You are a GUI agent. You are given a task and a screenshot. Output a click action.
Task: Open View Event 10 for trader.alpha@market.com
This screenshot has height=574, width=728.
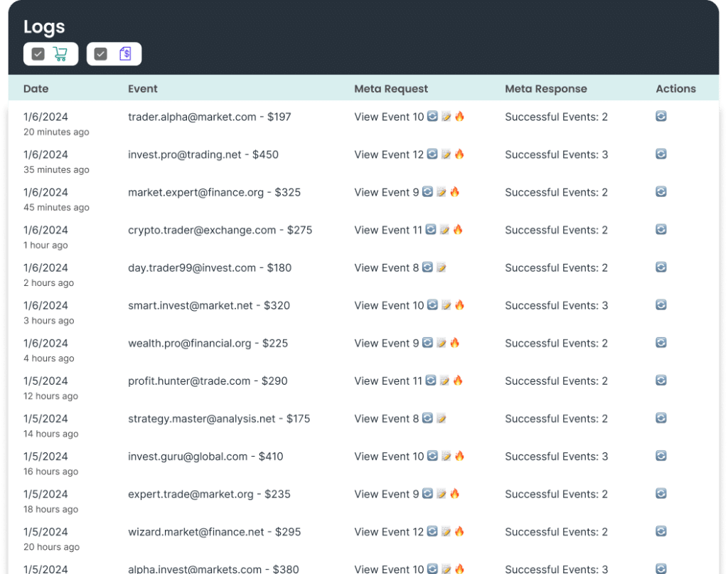click(x=389, y=117)
